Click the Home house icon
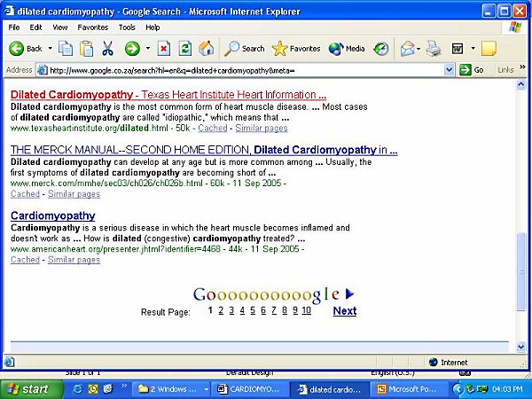Viewport: 532px width, 399px height. click(x=207, y=49)
